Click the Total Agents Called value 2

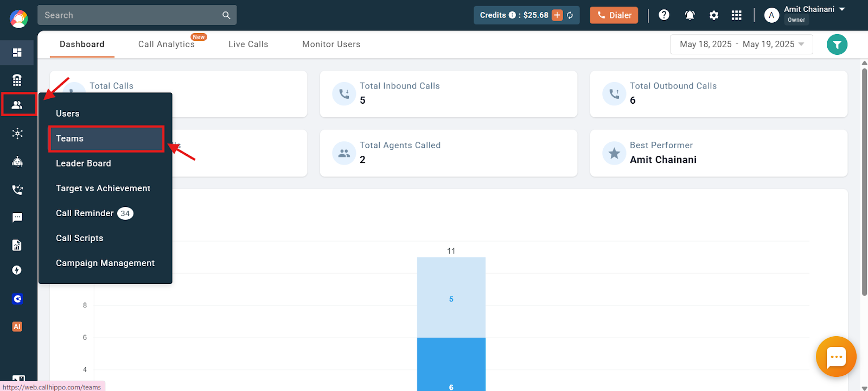(x=362, y=160)
